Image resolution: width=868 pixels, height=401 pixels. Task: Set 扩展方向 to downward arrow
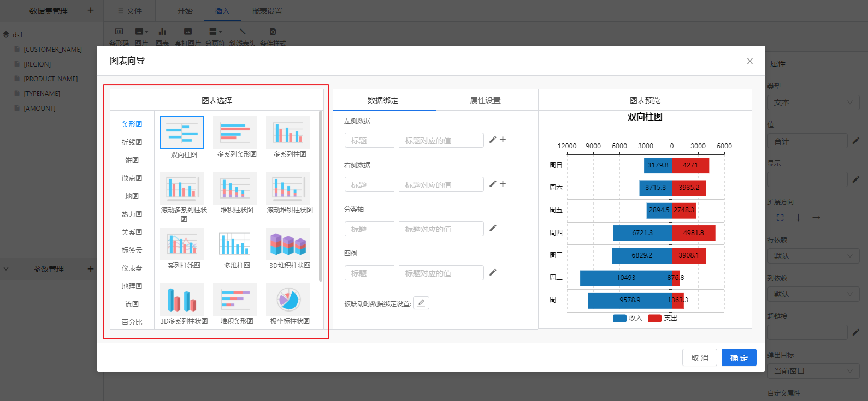[x=798, y=218]
